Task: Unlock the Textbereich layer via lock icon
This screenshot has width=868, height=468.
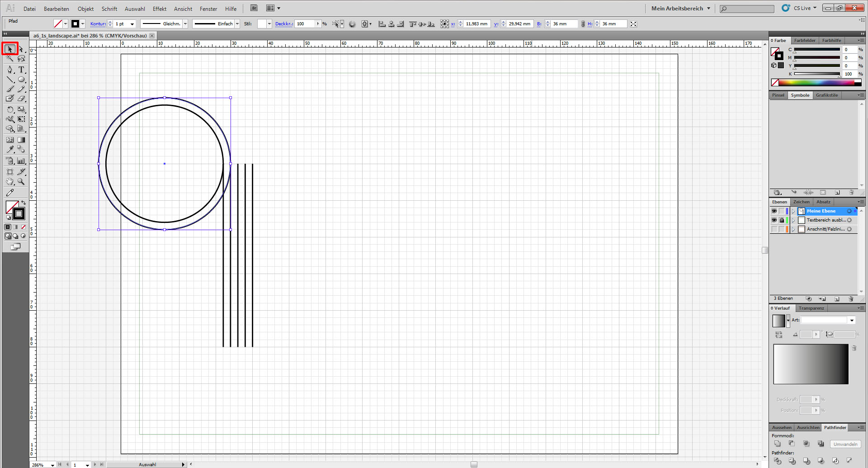Action: (x=782, y=220)
